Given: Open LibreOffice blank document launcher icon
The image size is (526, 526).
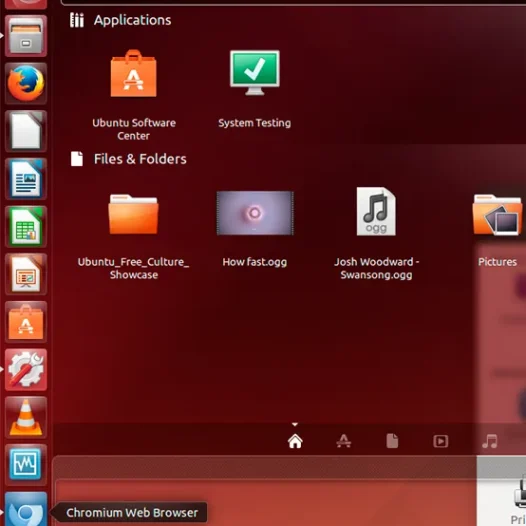Looking at the screenshot, I should pyautogui.click(x=26, y=131).
